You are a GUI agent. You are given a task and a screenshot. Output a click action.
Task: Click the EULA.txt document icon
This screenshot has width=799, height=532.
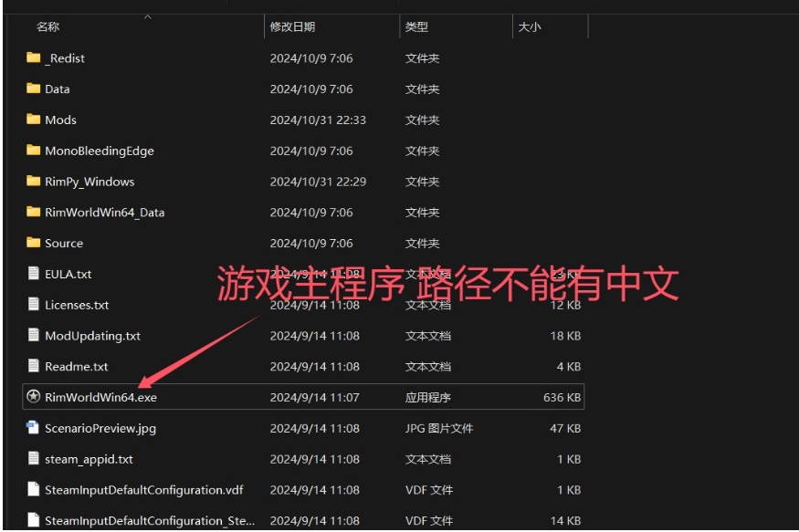pyautogui.click(x=33, y=274)
